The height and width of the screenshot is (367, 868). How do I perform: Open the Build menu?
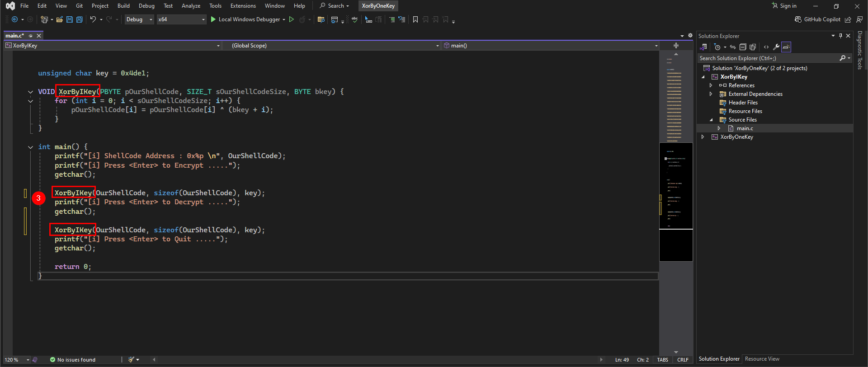(x=123, y=6)
